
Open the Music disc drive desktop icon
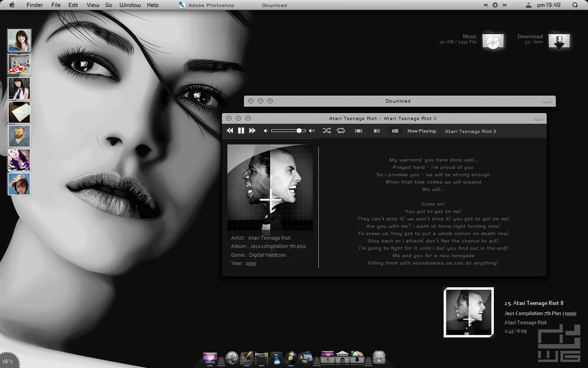point(493,41)
